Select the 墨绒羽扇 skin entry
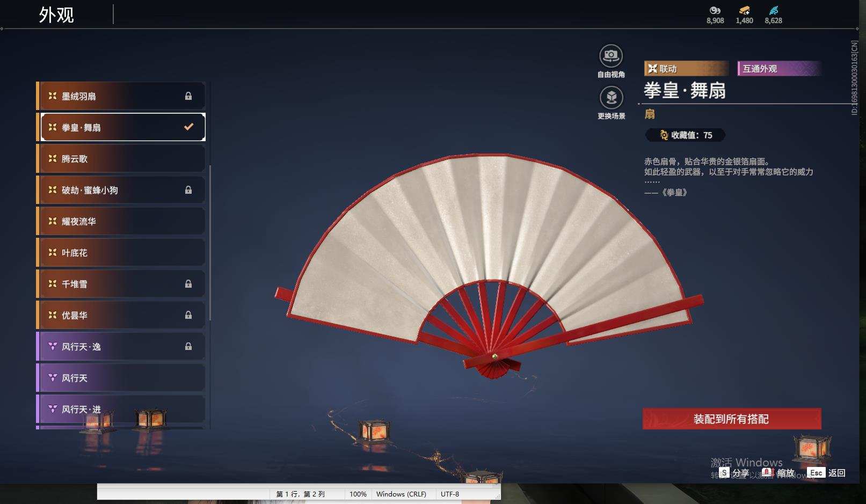866x504 pixels. click(121, 96)
